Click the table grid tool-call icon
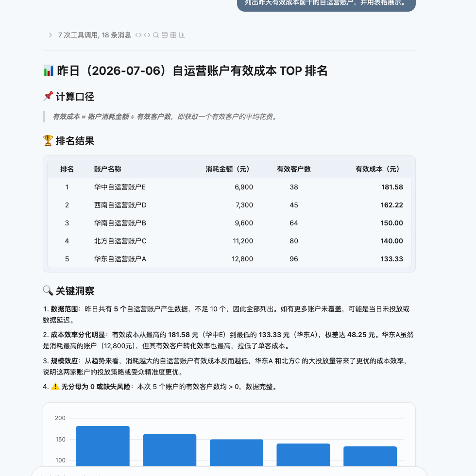476x476 pixels. tap(173, 35)
